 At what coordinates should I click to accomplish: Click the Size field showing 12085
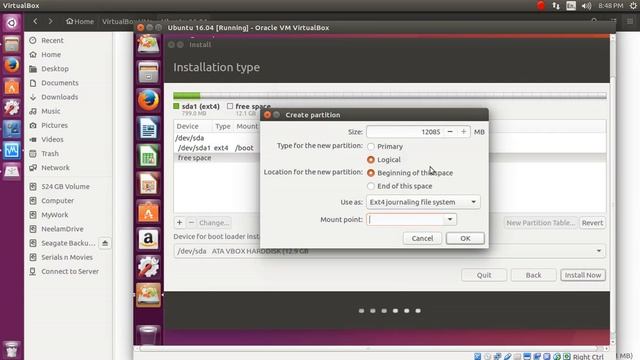(x=405, y=132)
